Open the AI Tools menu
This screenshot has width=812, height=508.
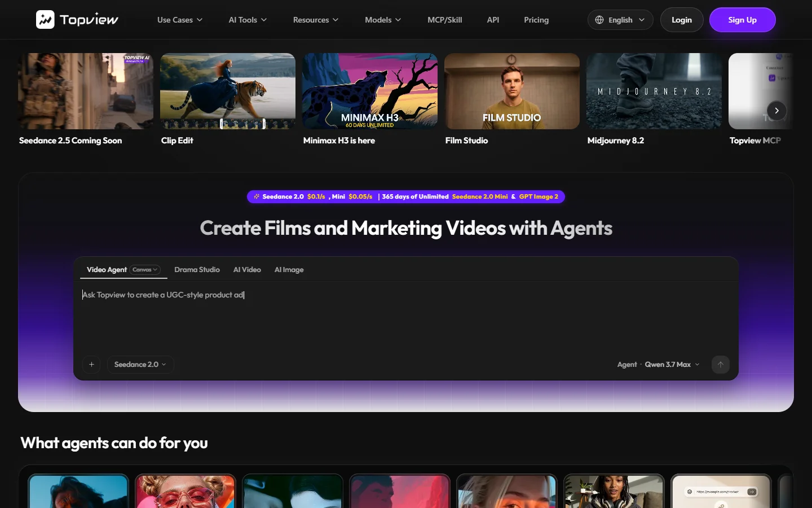[x=248, y=20]
